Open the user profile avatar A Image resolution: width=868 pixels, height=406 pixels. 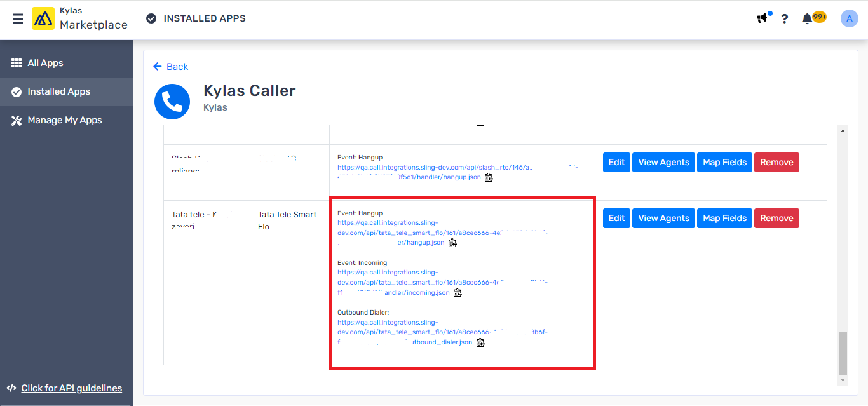click(x=850, y=18)
